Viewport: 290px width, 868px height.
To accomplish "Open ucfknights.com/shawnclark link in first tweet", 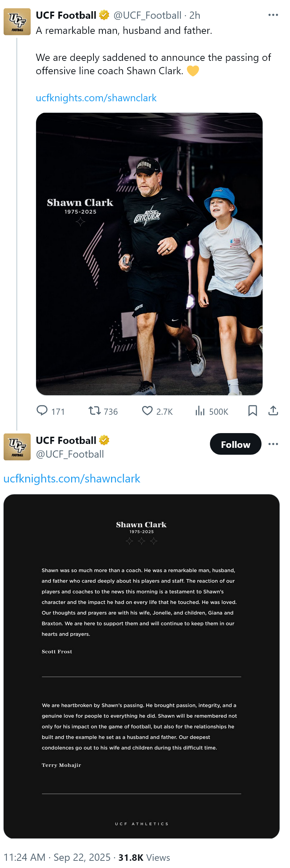I will pyautogui.click(x=96, y=98).
